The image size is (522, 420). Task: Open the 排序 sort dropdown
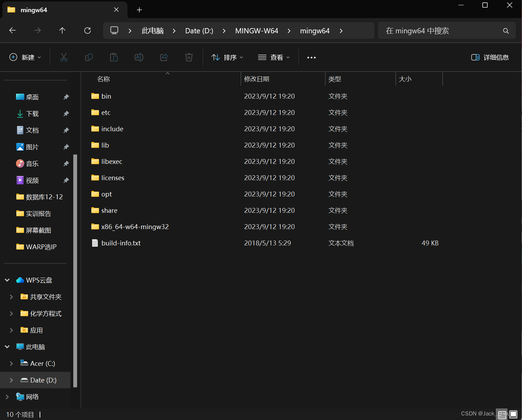[x=227, y=57]
